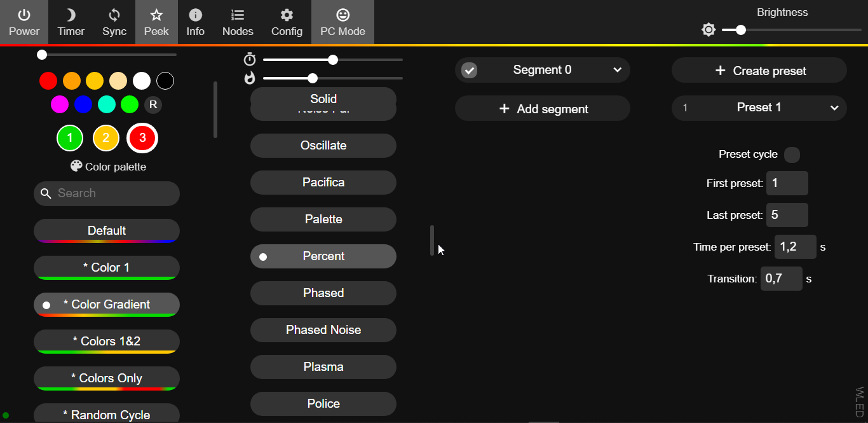The image size is (868, 423).
Task: Select the Colors 1&2 palette
Action: pyautogui.click(x=107, y=342)
